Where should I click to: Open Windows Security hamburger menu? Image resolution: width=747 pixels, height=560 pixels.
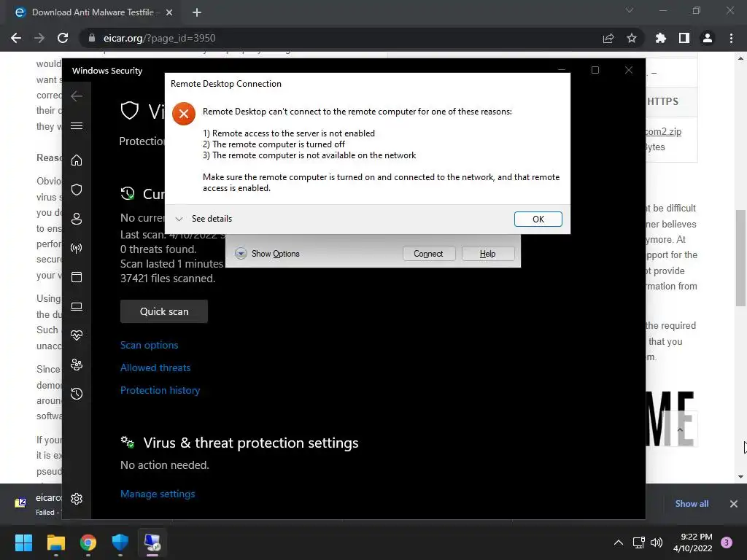pos(77,125)
